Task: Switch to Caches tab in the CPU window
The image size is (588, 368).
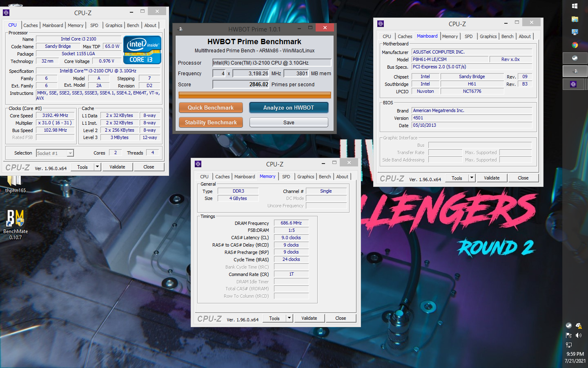Action: pyautogui.click(x=30, y=25)
